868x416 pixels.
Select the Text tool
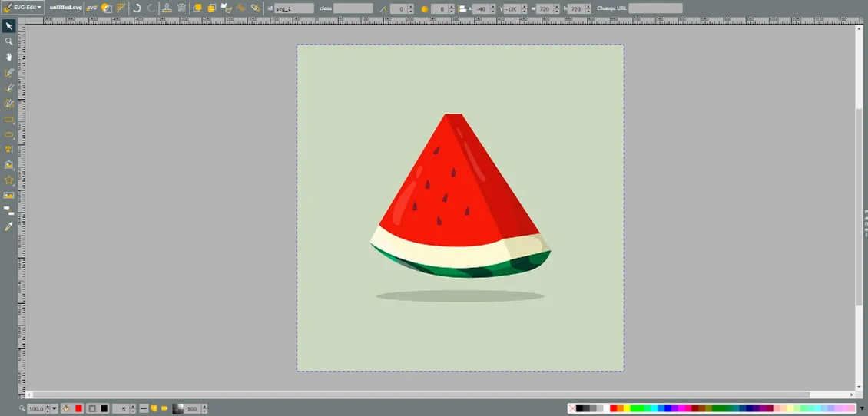[x=9, y=150]
